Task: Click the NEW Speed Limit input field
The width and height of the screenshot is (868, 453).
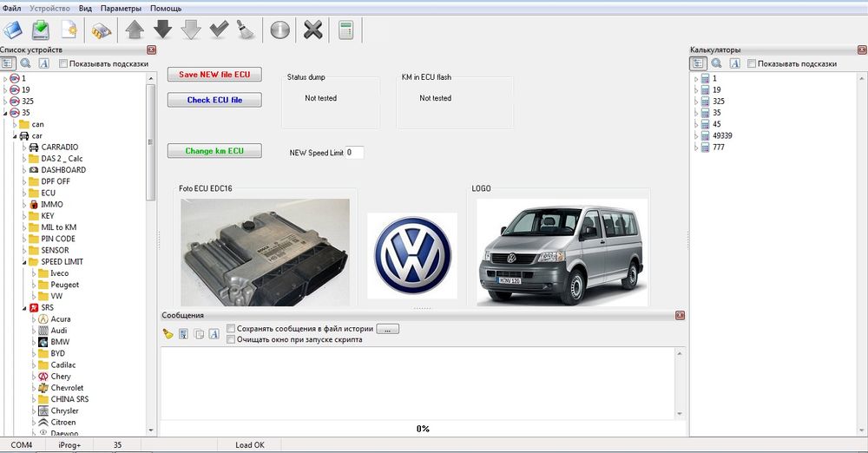Action: (354, 152)
